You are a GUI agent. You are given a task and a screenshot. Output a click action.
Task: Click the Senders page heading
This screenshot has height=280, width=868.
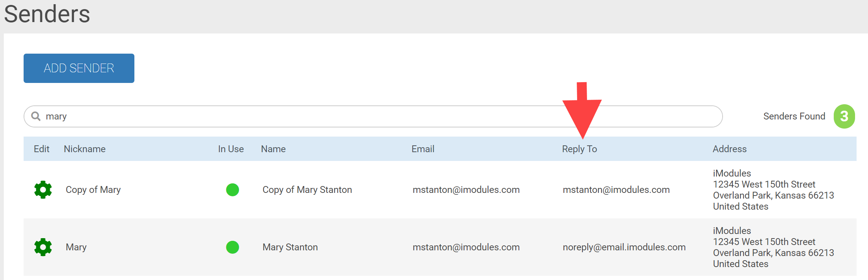tap(47, 14)
